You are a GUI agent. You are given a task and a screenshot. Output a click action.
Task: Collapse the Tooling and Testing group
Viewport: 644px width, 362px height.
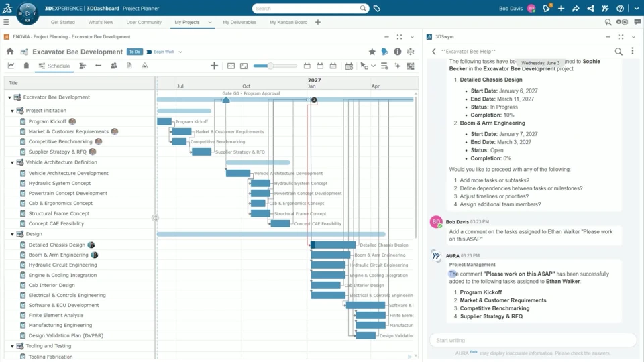[x=12, y=346]
